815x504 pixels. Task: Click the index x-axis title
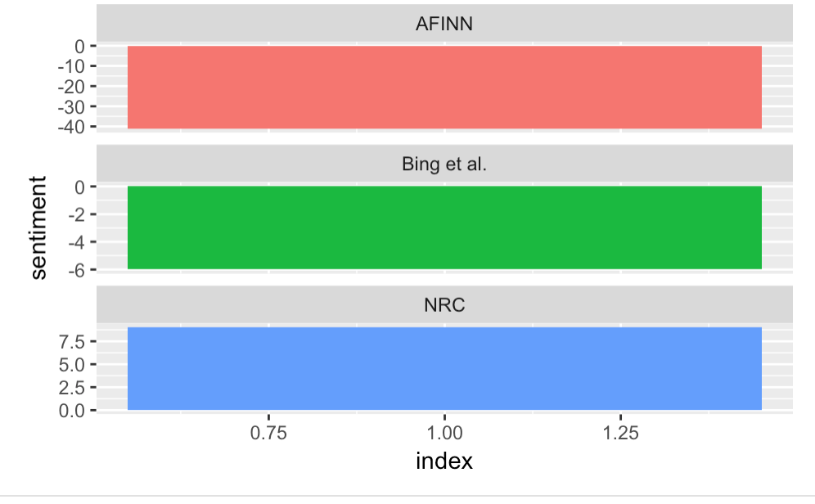click(444, 461)
